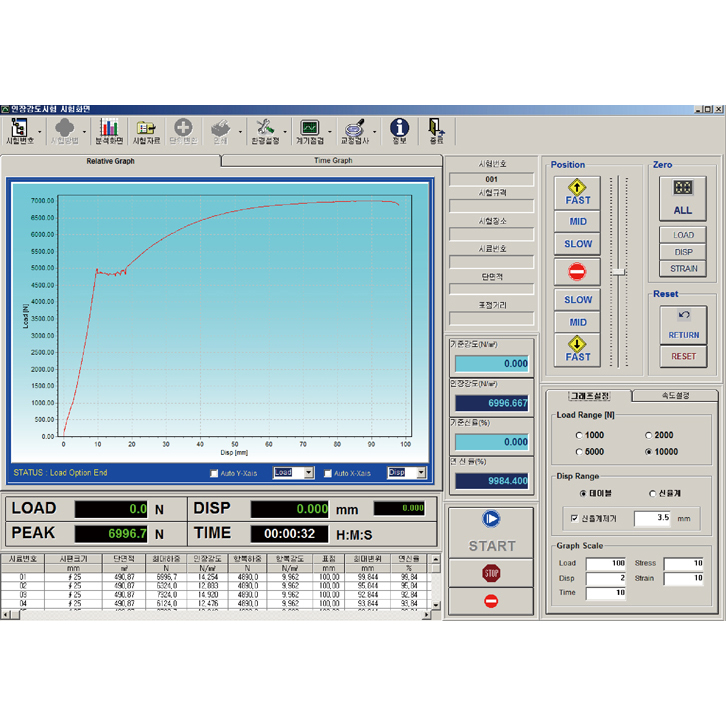Viewport: 726px width, 726px height.
Task: Select row 01 in results table
Action: (216, 577)
